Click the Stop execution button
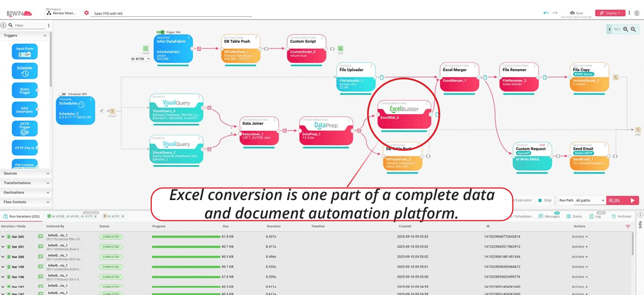The height and width of the screenshot is (295, 644). [545, 201]
